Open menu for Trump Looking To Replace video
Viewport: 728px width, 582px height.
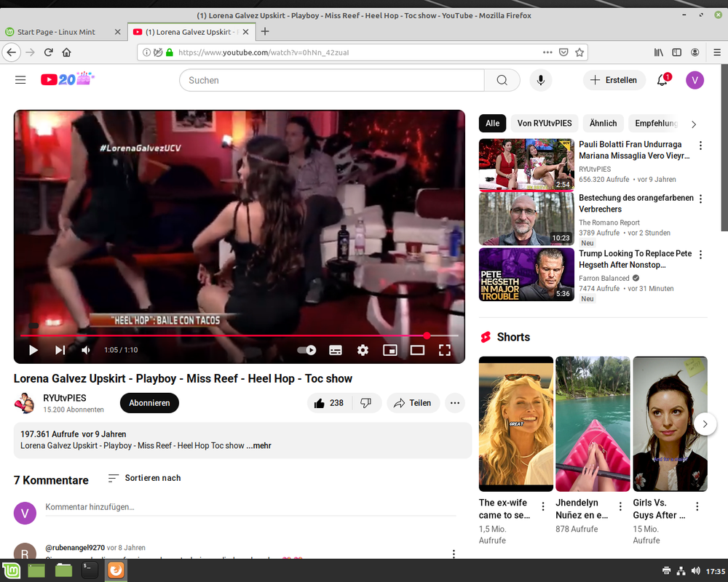coord(700,255)
